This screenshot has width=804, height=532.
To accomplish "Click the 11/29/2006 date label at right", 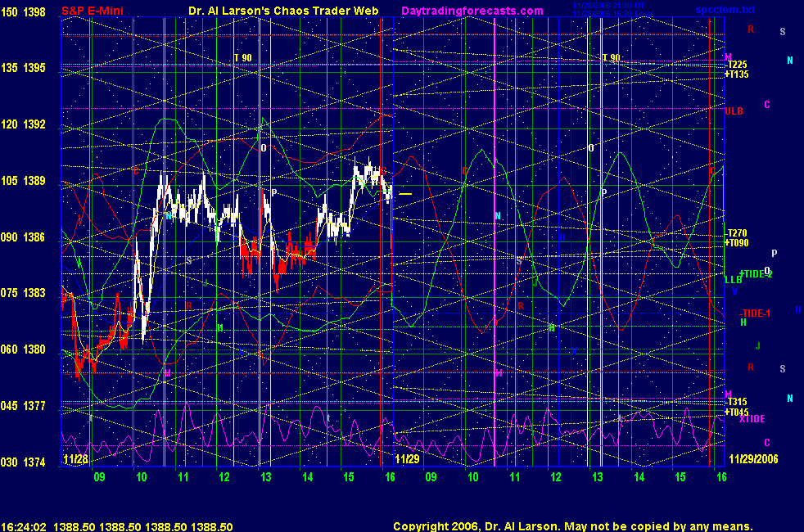I will [752, 460].
